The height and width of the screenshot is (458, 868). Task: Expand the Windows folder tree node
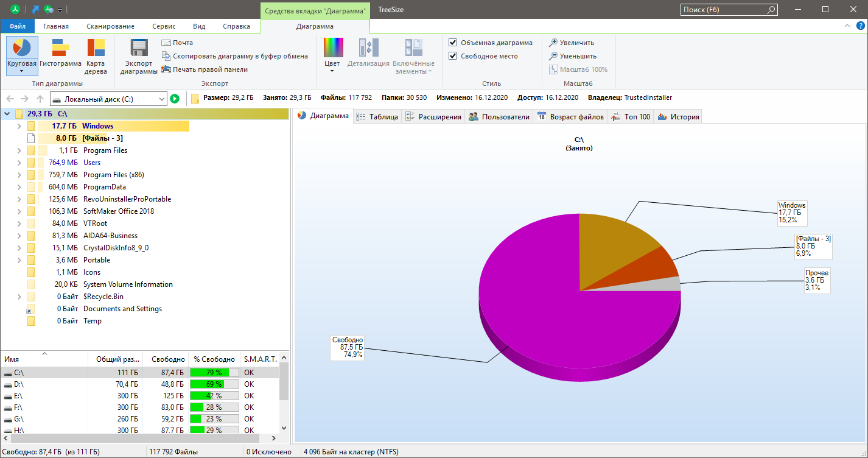19,126
